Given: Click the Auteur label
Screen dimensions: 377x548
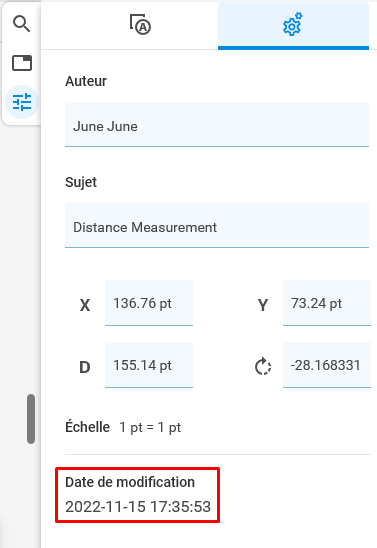Looking at the screenshot, I should [x=86, y=81].
